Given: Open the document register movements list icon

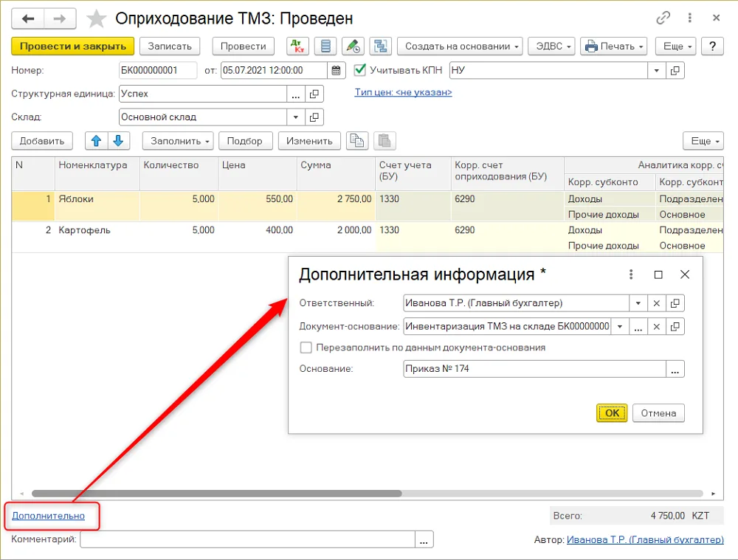Looking at the screenshot, I should pos(325,46).
